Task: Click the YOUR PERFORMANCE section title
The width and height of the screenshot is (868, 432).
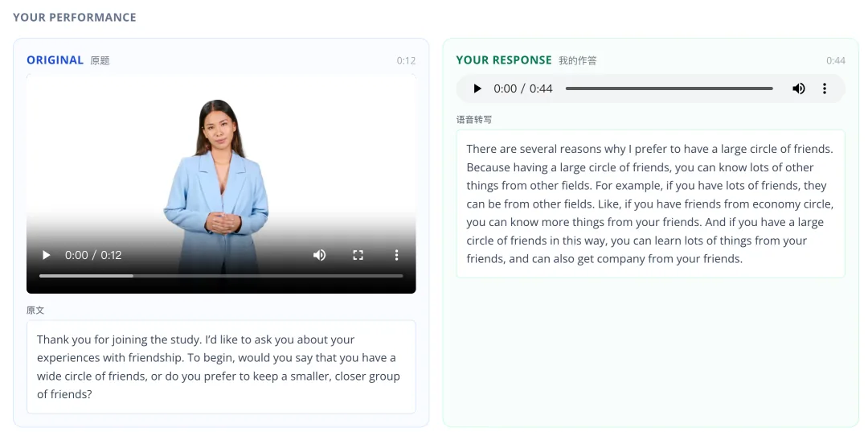Action: coord(75,17)
